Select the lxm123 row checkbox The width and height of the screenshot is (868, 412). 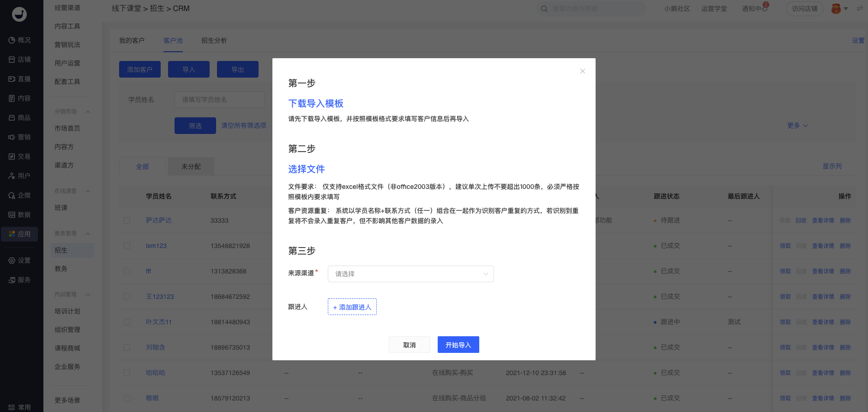[x=127, y=246]
